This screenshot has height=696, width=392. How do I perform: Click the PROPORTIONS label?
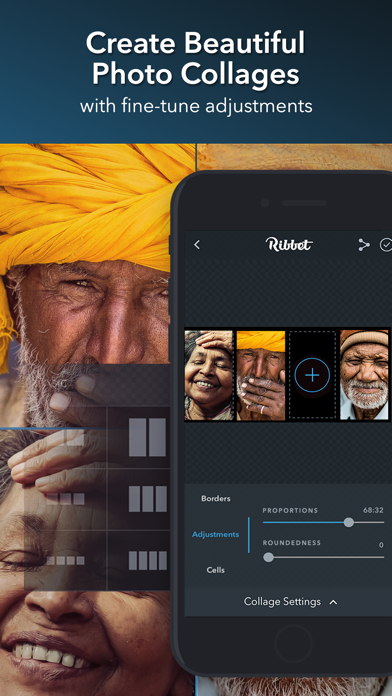tap(290, 510)
